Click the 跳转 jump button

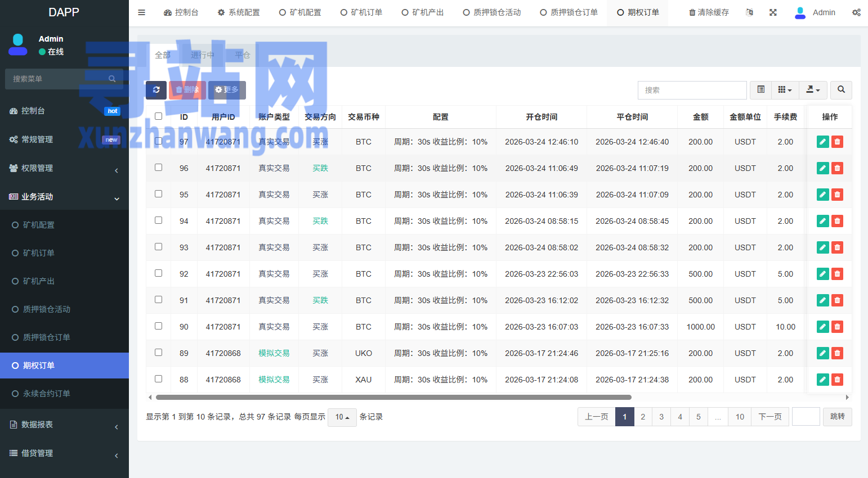837,417
